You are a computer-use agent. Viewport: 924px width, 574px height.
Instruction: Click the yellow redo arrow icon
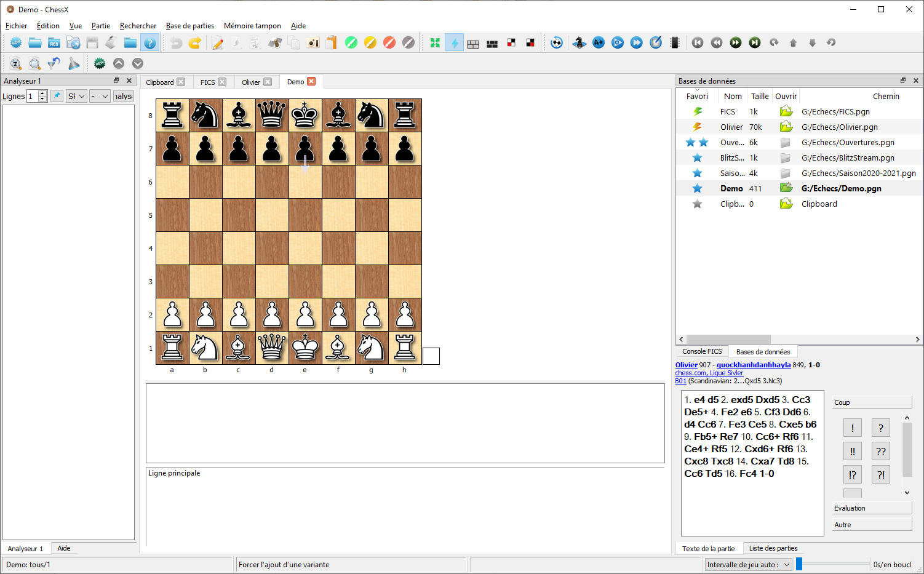(x=195, y=42)
